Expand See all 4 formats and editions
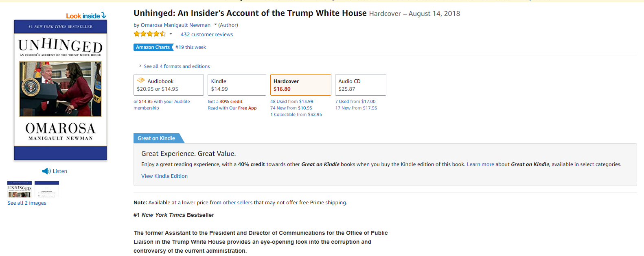This screenshot has height=256, width=644. [176, 66]
